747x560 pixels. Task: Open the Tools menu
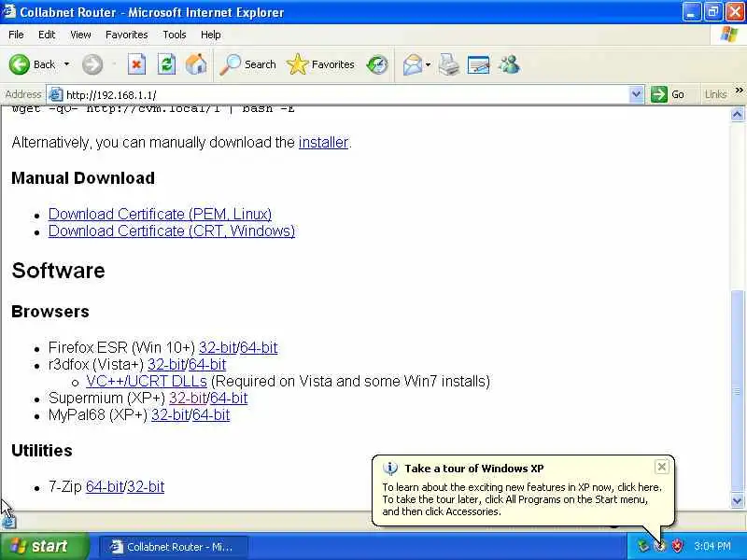click(175, 35)
